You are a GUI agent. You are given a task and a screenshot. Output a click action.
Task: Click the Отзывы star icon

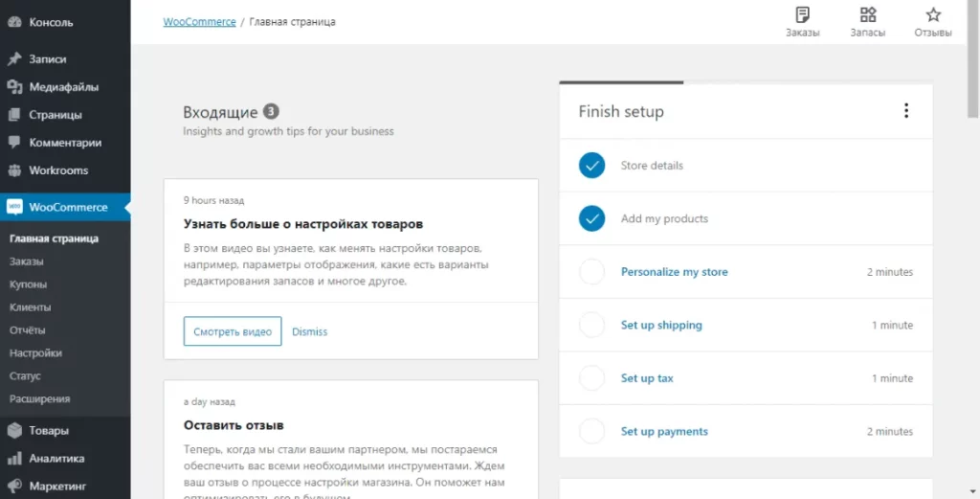[x=933, y=15]
